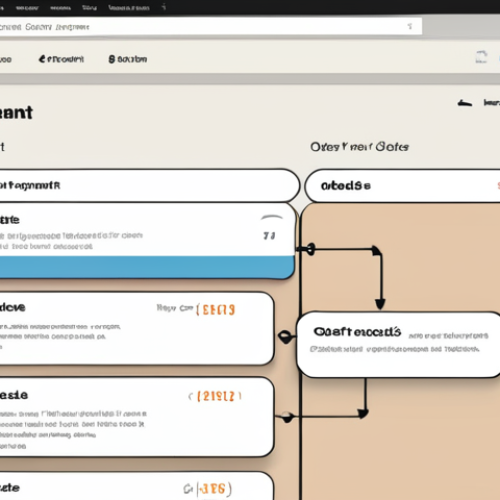The width and height of the screenshot is (500, 500).
Task: Click the back arrow icon beside the page heading
Action: pyautogui.click(x=465, y=103)
